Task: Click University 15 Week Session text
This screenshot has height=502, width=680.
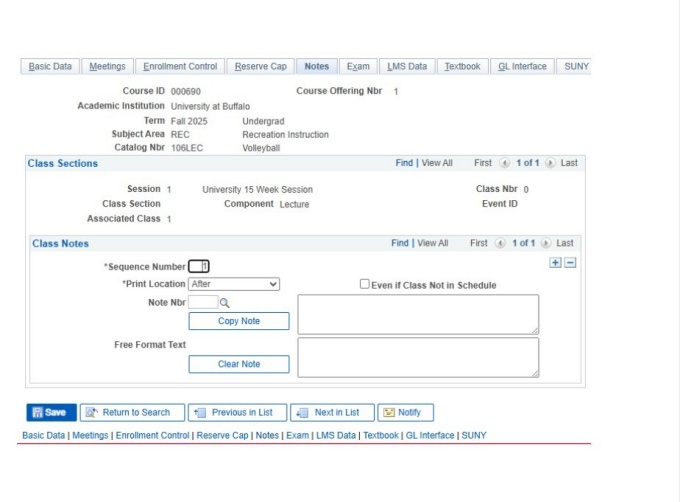Action: [x=257, y=189]
